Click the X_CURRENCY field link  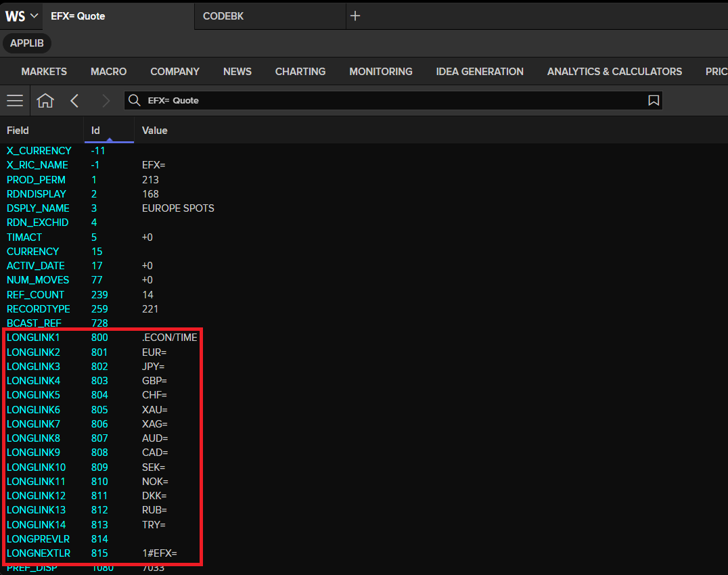pyautogui.click(x=39, y=151)
